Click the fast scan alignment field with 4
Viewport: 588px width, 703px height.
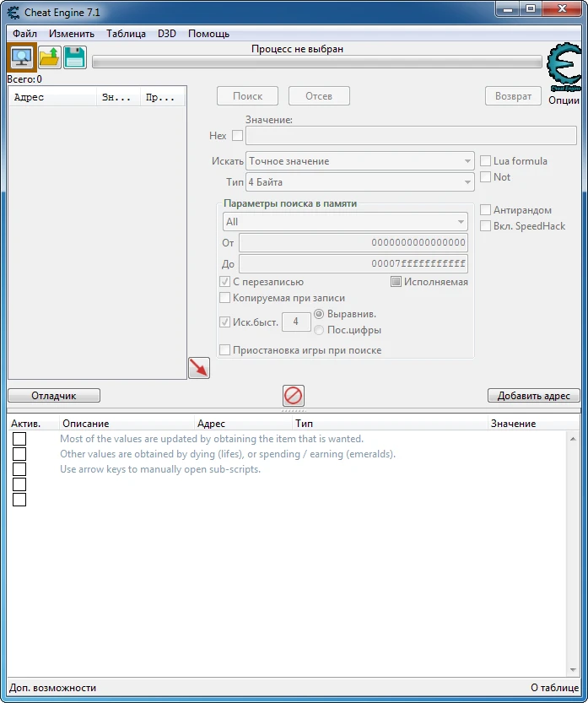pyautogui.click(x=296, y=322)
